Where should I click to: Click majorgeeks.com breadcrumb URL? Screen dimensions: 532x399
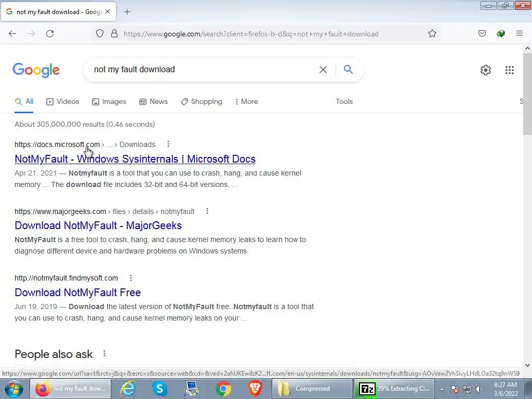click(x=60, y=211)
